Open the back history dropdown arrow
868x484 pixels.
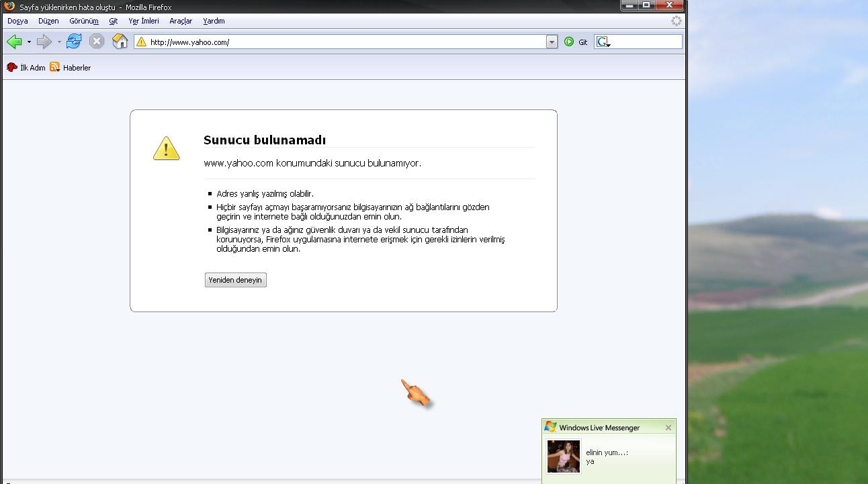29,42
